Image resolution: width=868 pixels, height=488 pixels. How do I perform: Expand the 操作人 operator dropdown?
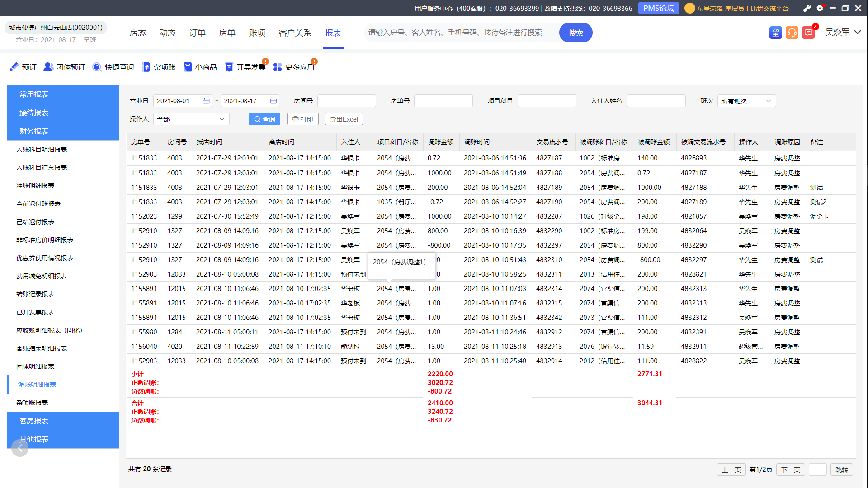191,119
